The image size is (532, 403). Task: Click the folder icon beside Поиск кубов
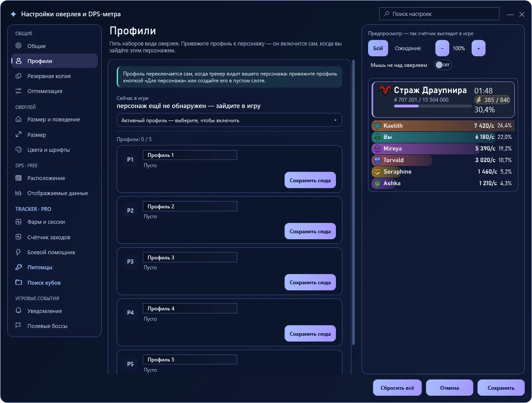18,283
